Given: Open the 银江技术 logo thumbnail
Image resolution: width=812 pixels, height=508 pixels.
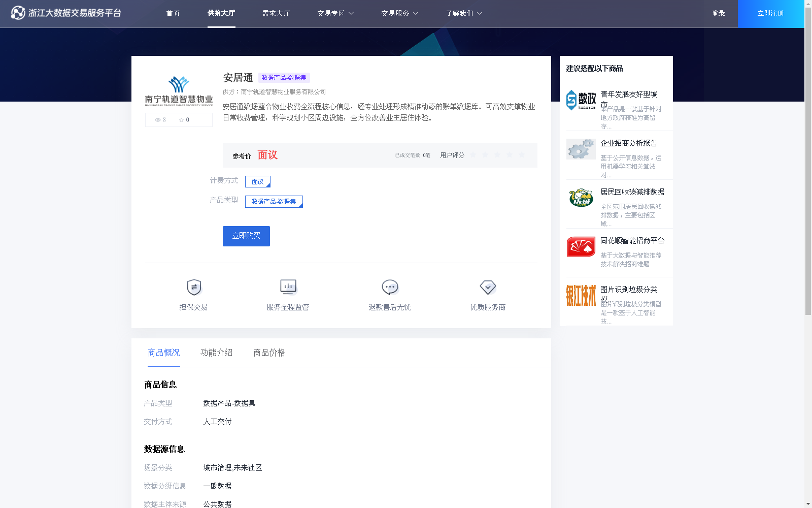Looking at the screenshot, I should [x=581, y=295].
